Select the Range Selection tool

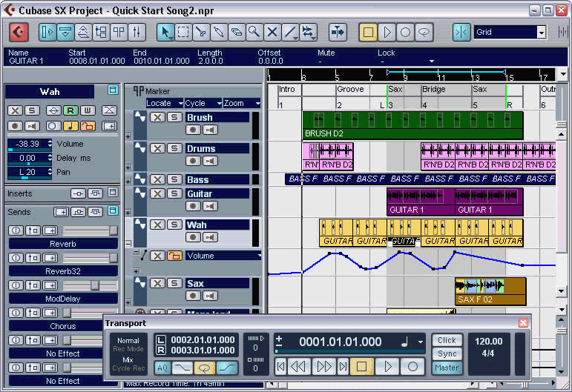[x=183, y=33]
